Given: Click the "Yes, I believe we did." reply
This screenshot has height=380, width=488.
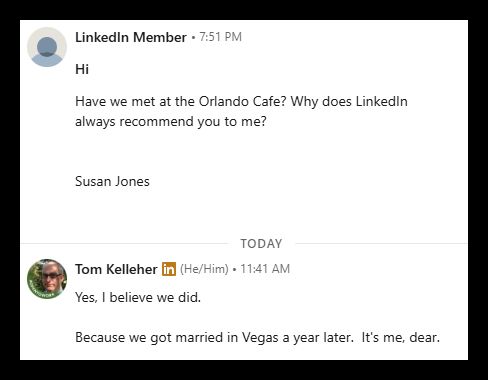Looking at the screenshot, I should 138,297.
